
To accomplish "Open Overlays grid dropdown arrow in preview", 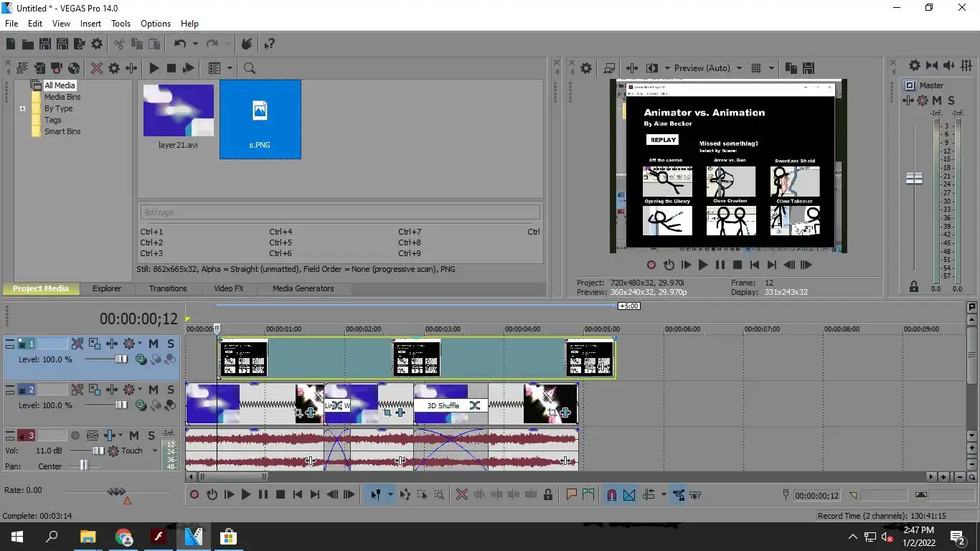I will [772, 68].
